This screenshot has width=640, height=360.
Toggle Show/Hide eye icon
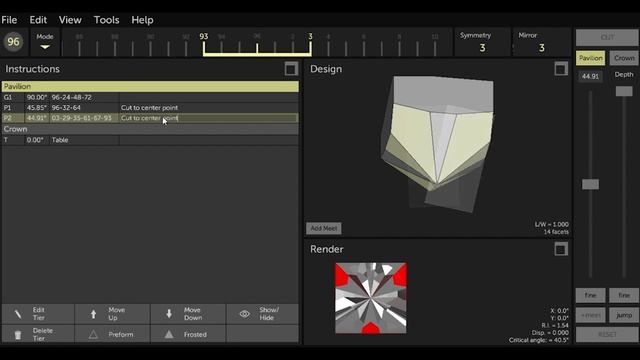pos(244,314)
